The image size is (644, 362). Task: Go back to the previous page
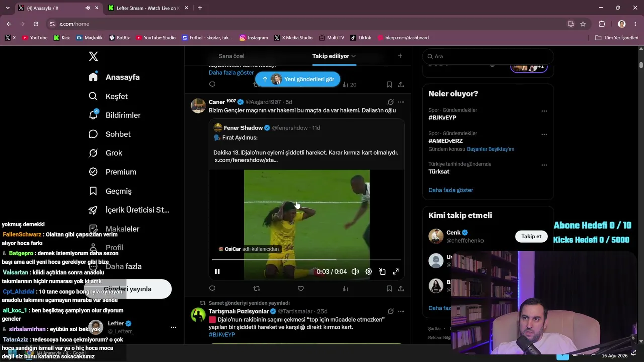pos(9,24)
